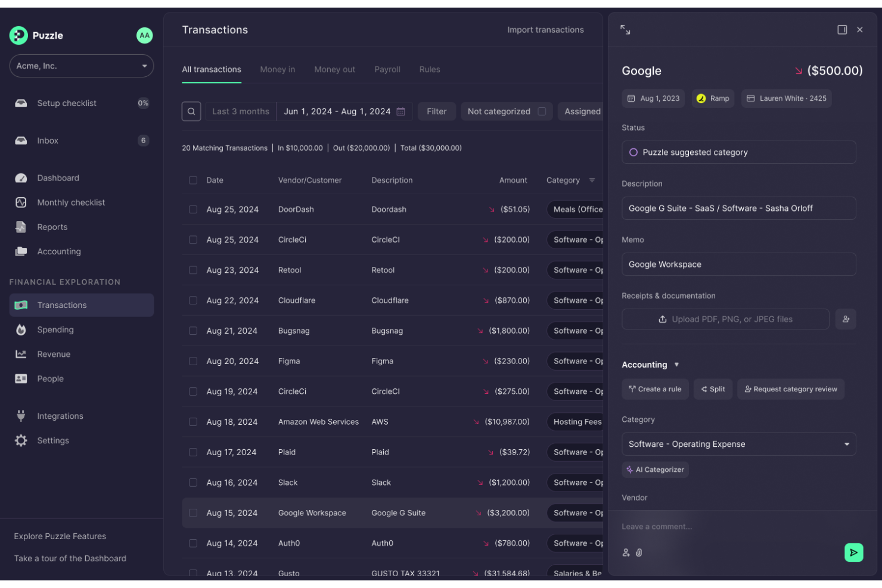Attach a file with the paperclip icon
The image size is (882, 588).
tap(639, 552)
